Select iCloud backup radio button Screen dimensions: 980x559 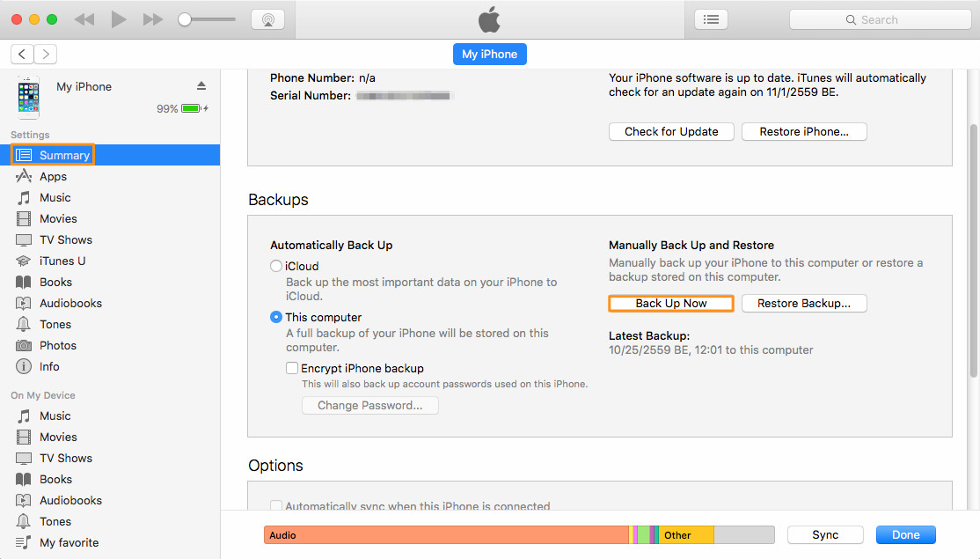[x=275, y=267]
